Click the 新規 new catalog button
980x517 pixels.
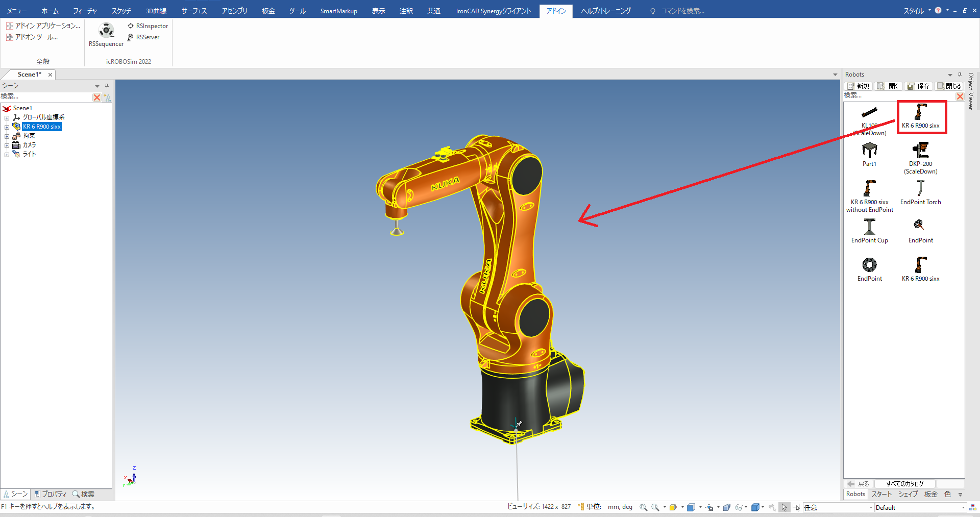point(859,86)
